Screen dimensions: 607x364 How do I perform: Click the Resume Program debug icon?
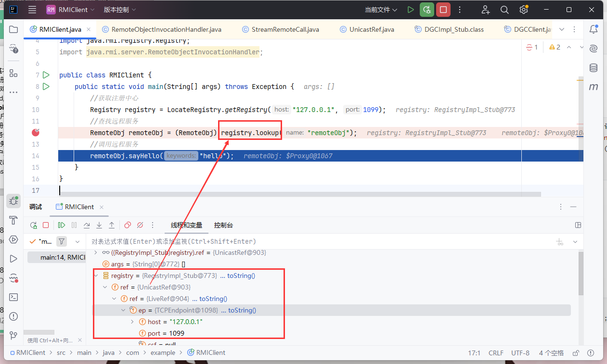point(61,225)
